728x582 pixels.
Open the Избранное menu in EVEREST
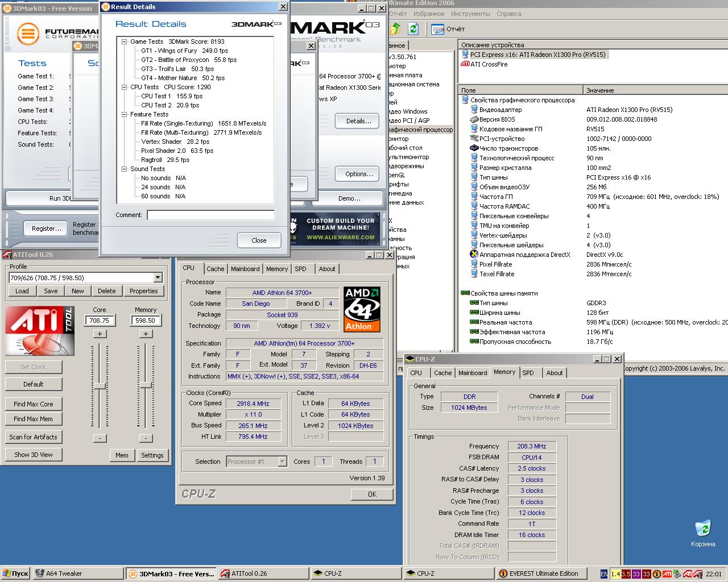(x=429, y=14)
